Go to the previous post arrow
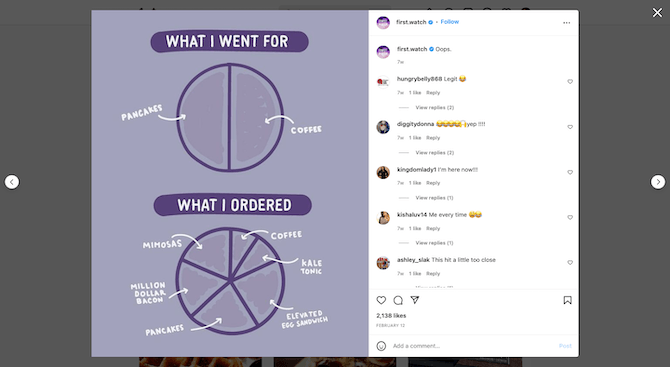The image size is (670, 367). [12, 182]
